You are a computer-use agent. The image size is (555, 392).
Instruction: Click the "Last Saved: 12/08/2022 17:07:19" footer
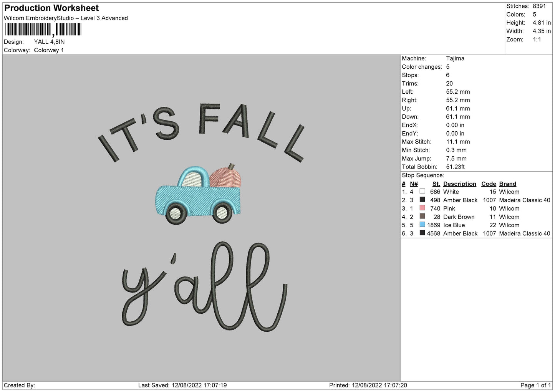click(182, 385)
